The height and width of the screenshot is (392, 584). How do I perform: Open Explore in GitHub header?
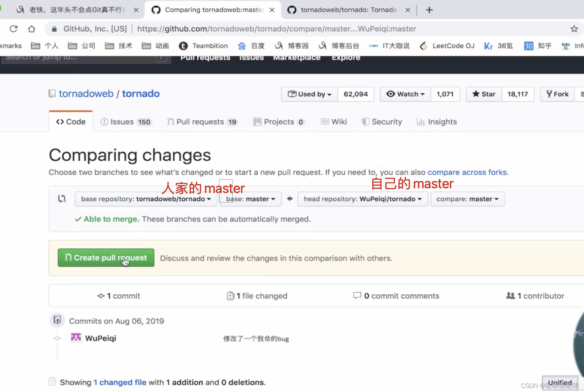point(346,58)
